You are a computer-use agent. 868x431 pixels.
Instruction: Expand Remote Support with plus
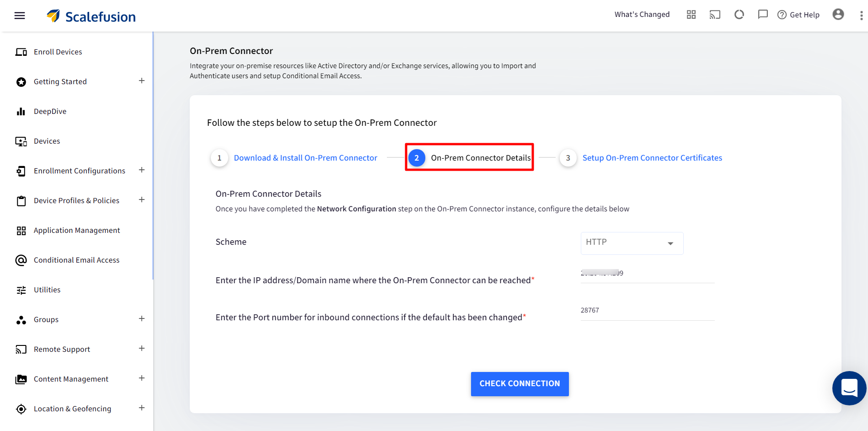click(x=142, y=348)
